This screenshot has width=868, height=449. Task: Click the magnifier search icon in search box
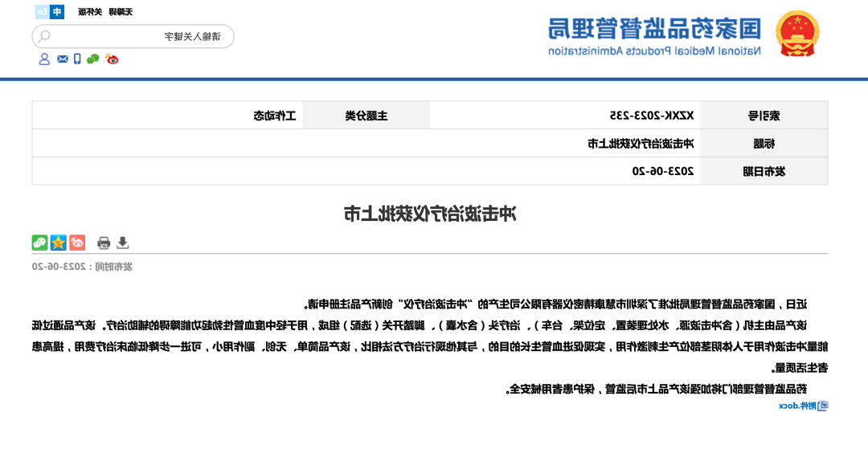[x=45, y=36]
